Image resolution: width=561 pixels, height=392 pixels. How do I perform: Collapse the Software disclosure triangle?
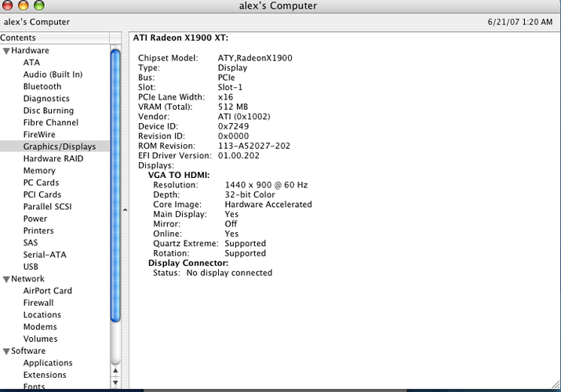click(6, 351)
